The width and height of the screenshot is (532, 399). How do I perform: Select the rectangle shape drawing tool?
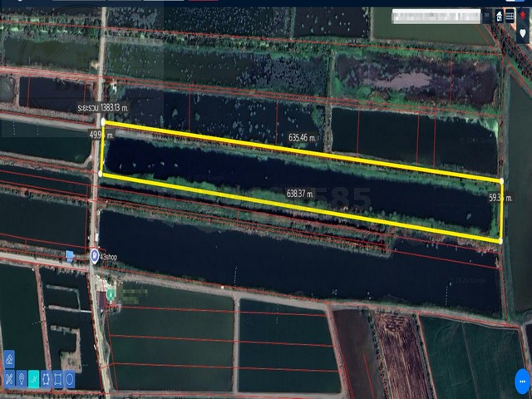tap(57, 380)
